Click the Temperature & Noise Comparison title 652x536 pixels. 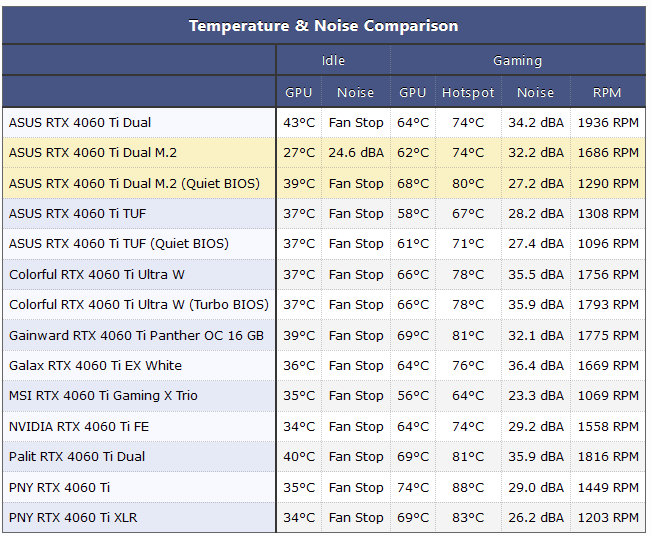[324, 26]
